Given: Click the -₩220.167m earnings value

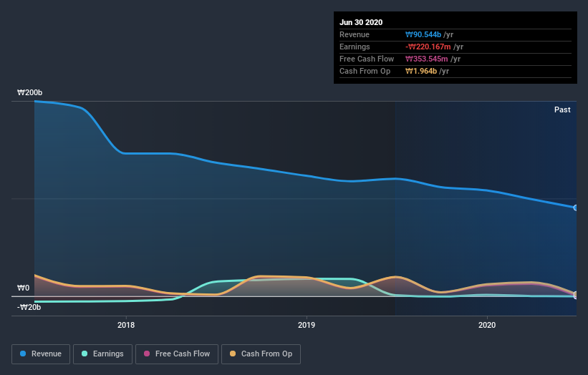Looking at the screenshot, I should [x=428, y=47].
